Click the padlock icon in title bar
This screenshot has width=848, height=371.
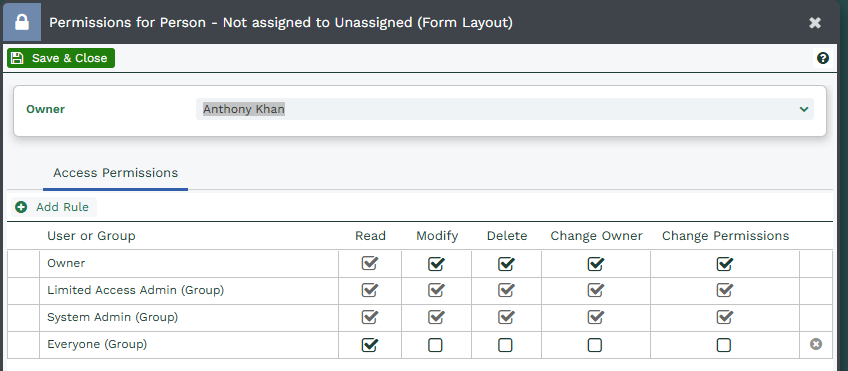tap(22, 23)
